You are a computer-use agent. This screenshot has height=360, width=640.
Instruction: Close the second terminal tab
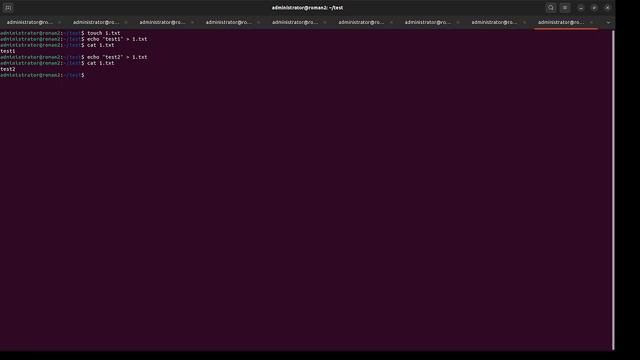point(126,22)
